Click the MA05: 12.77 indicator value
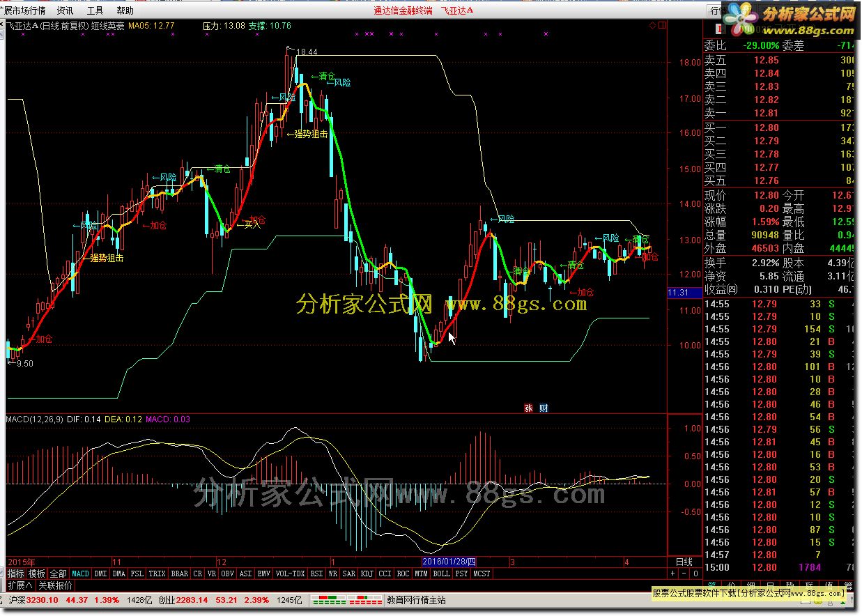Image resolution: width=862 pixels, height=616 pixels. 151,26
